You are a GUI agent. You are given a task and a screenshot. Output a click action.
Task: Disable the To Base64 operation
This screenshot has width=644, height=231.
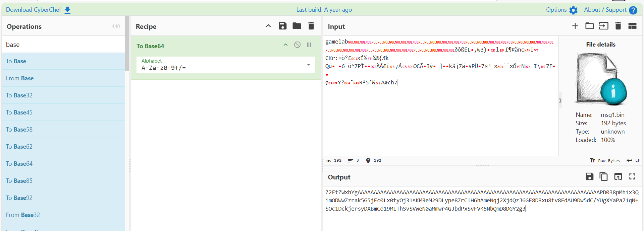297,45
